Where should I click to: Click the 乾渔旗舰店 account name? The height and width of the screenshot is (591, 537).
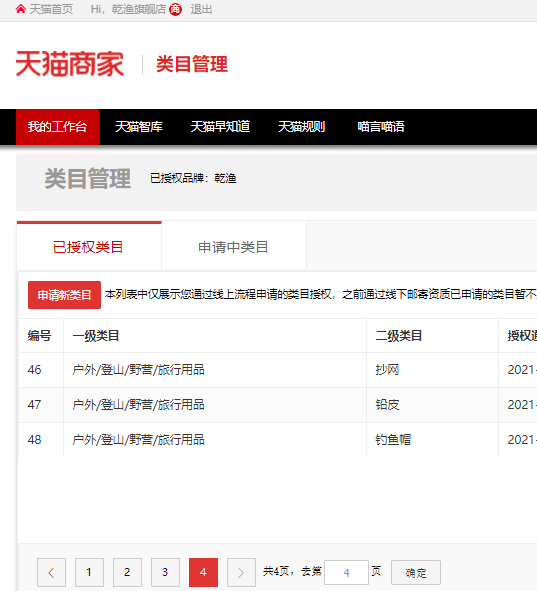pos(139,9)
